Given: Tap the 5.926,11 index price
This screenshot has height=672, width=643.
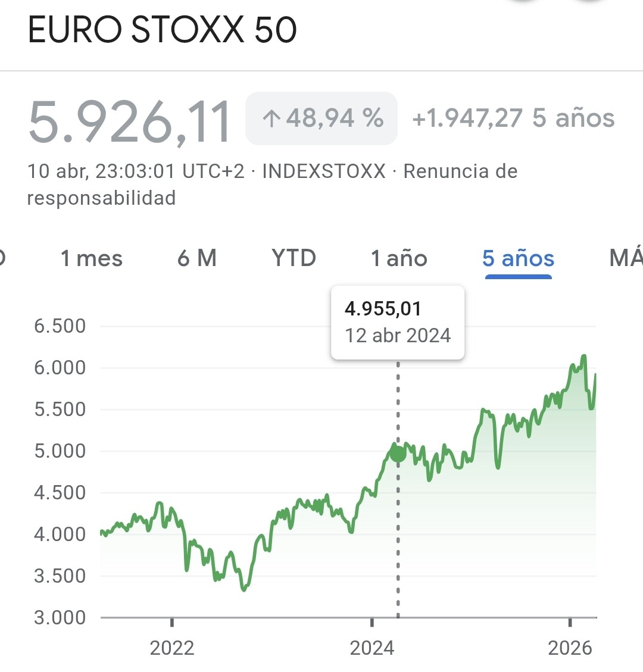Looking at the screenshot, I should tap(130, 122).
